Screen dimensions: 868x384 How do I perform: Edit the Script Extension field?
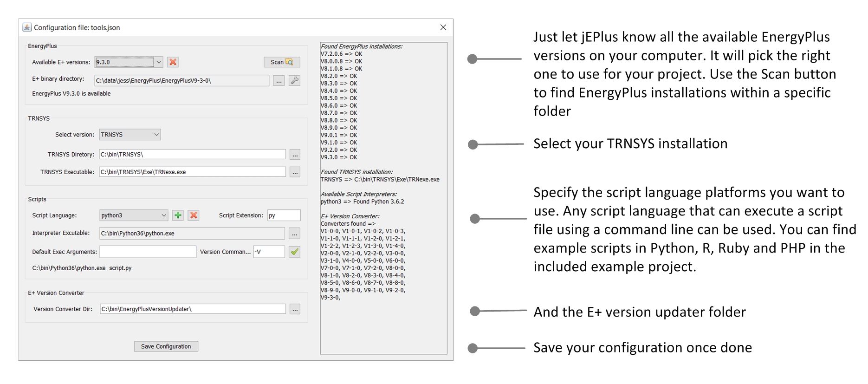click(x=284, y=215)
